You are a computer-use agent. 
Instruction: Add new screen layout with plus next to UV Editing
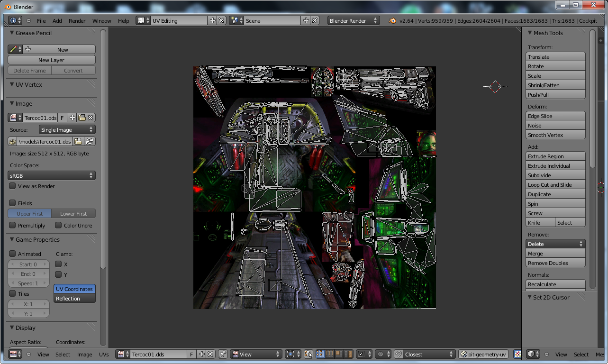[212, 21]
